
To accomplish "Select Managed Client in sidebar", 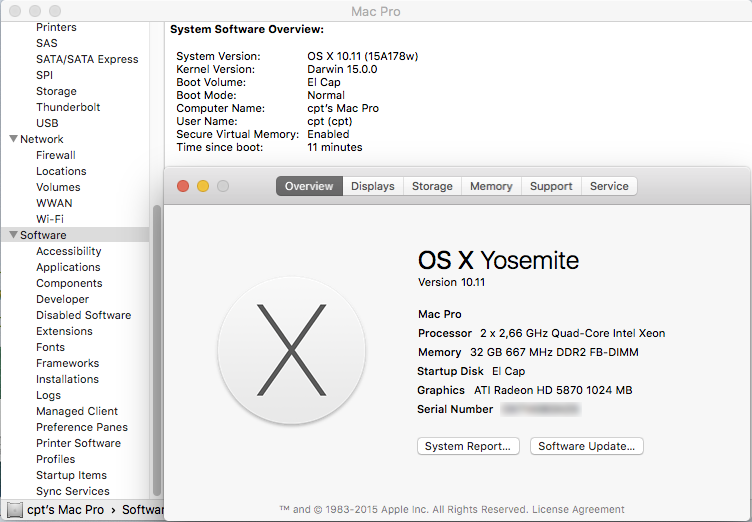I will coord(77,411).
